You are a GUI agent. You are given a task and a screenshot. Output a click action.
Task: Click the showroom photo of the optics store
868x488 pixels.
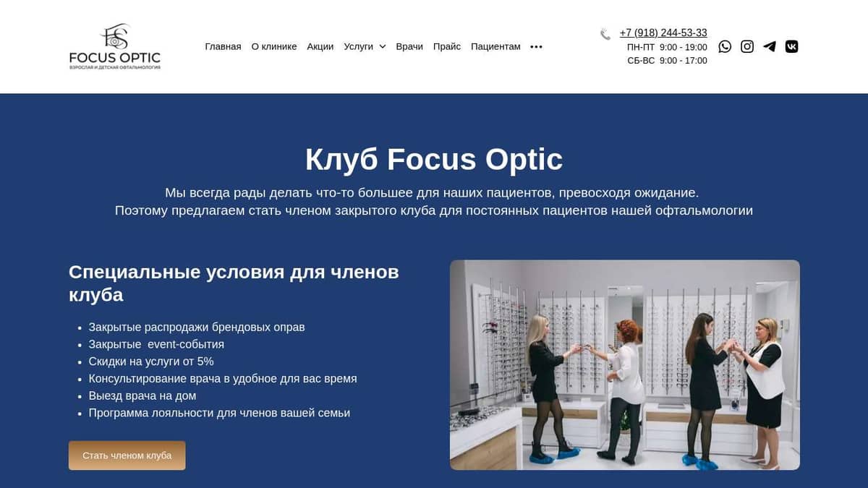[x=625, y=363]
